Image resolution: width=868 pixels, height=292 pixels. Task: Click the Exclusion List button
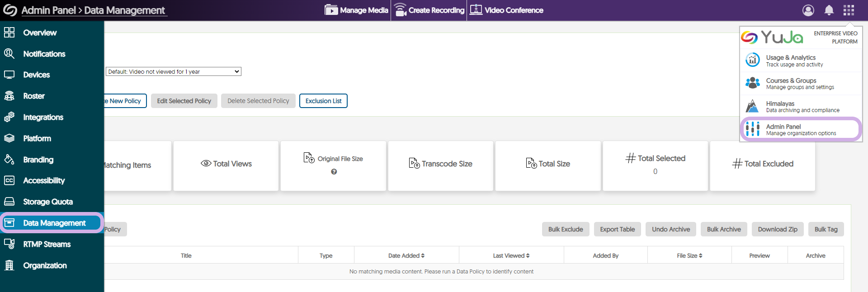[323, 101]
